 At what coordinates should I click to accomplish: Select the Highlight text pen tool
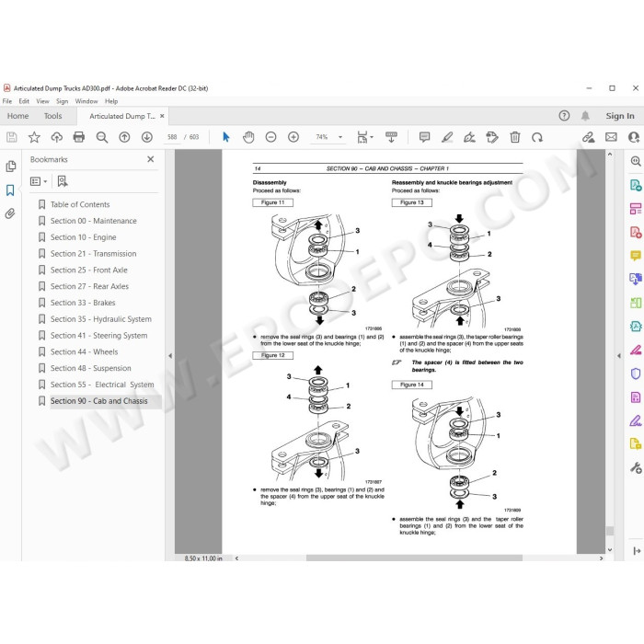pos(447,137)
